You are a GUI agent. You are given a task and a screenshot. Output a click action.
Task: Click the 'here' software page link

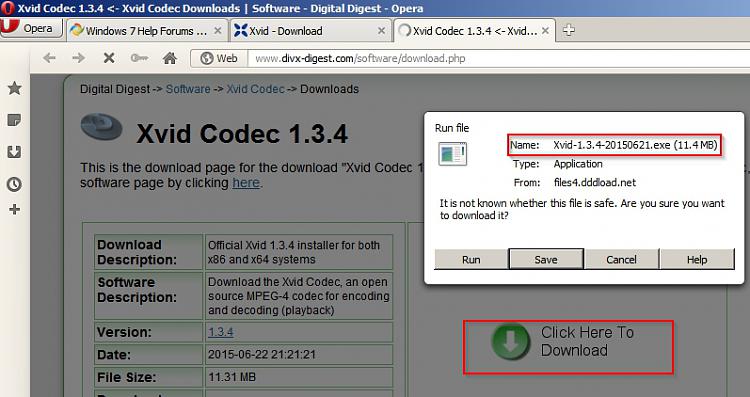[246, 183]
